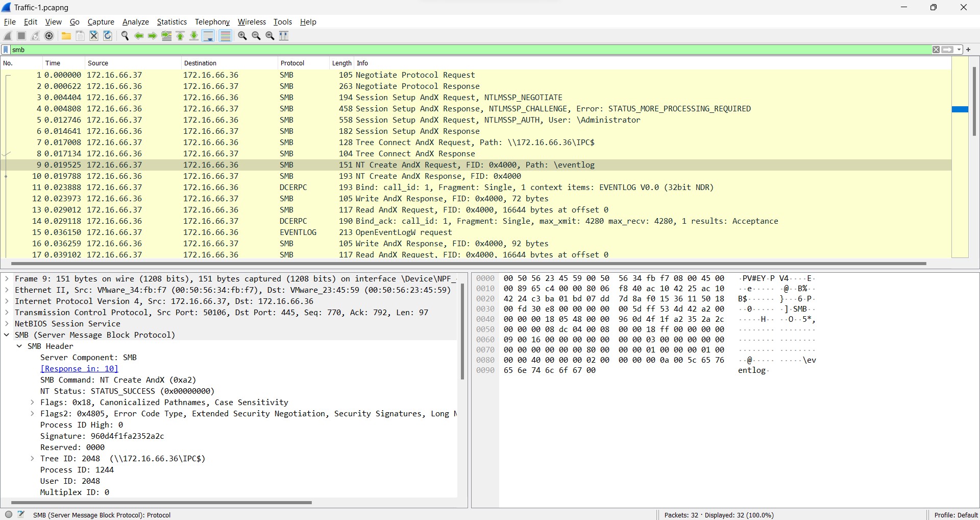Toggle packet list colorization
The height and width of the screenshot is (520, 980).
point(225,36)
